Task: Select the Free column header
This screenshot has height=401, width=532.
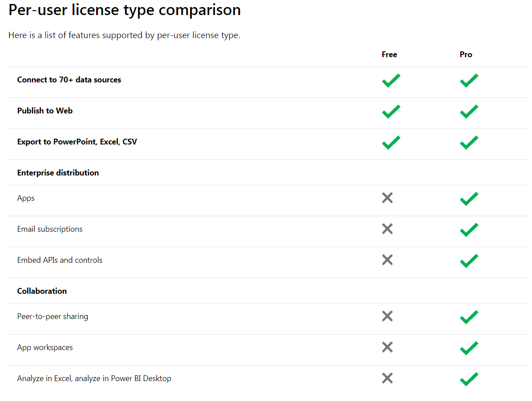Action: click(x=389, y=54)
